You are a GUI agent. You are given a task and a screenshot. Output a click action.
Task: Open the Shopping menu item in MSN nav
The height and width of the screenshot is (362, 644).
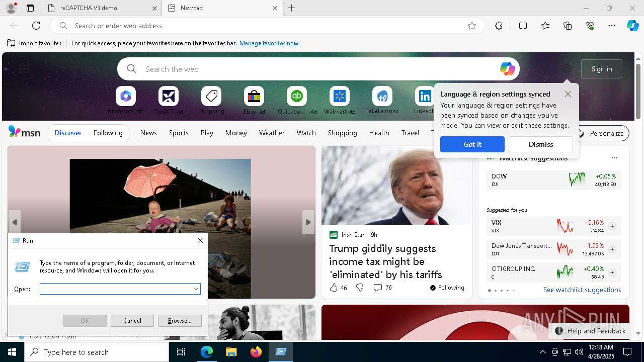342,133
